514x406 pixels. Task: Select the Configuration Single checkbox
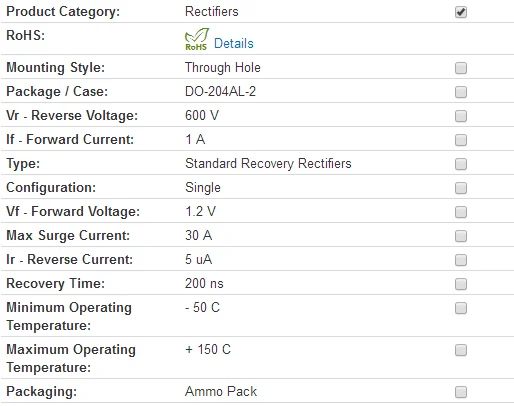461,188
